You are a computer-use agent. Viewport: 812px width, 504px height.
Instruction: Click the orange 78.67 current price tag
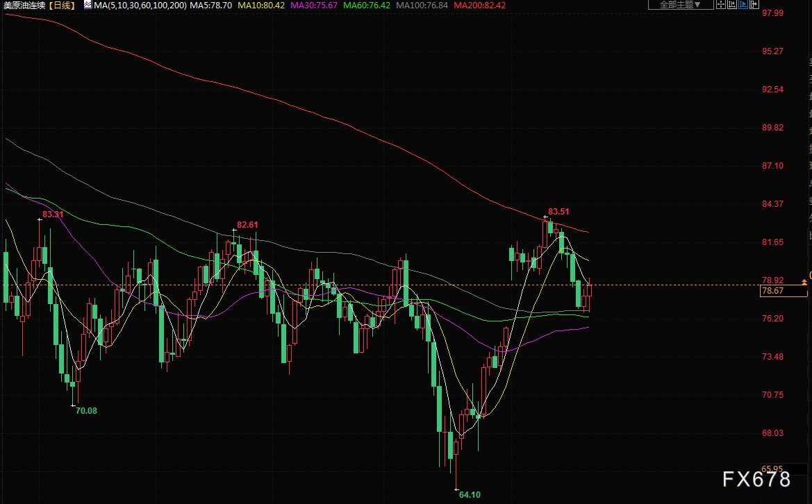784,291
